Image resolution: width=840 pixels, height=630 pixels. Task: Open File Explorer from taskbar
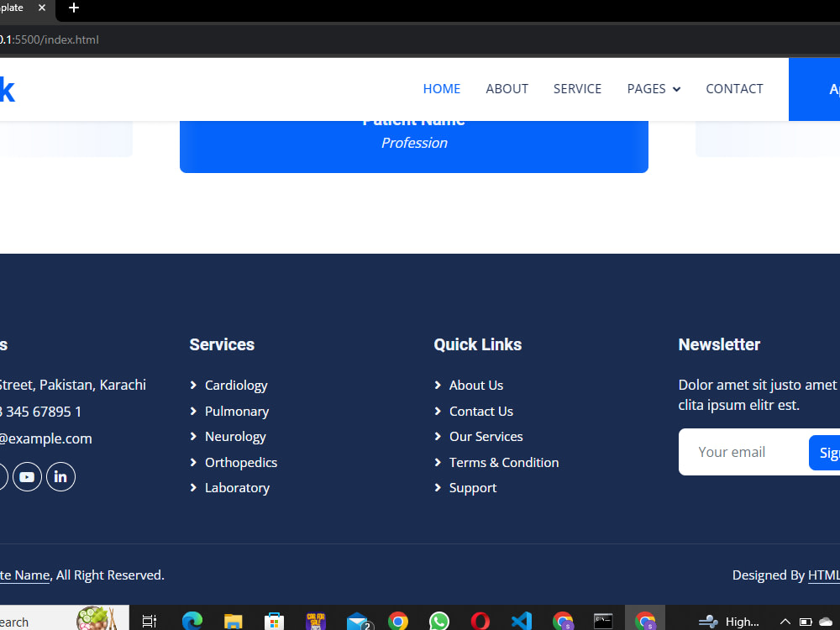click(233, 621)
